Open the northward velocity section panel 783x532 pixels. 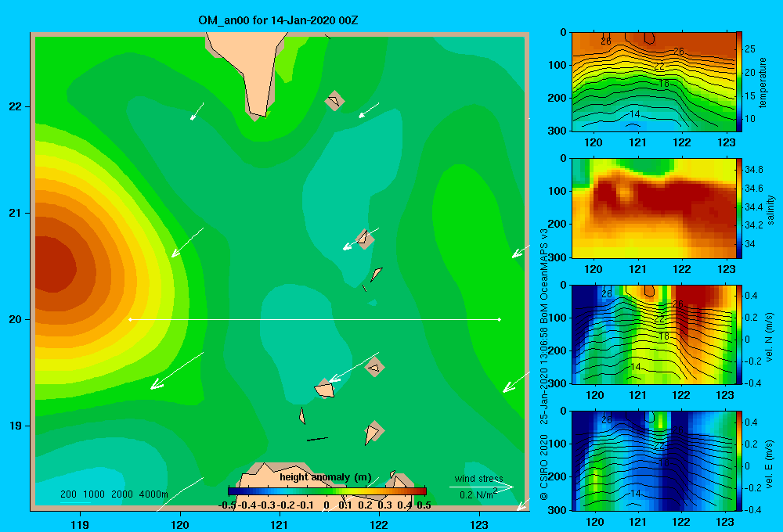point(654,334)
